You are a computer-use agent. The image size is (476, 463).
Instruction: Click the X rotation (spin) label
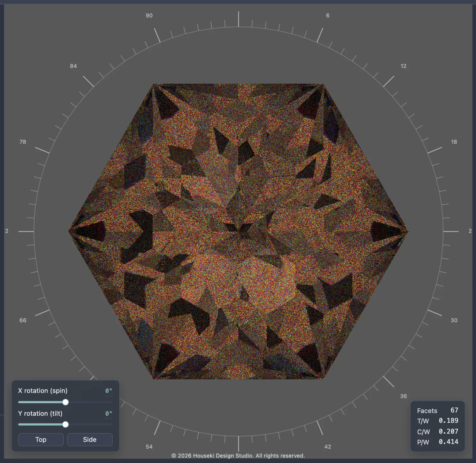(43, 391)
